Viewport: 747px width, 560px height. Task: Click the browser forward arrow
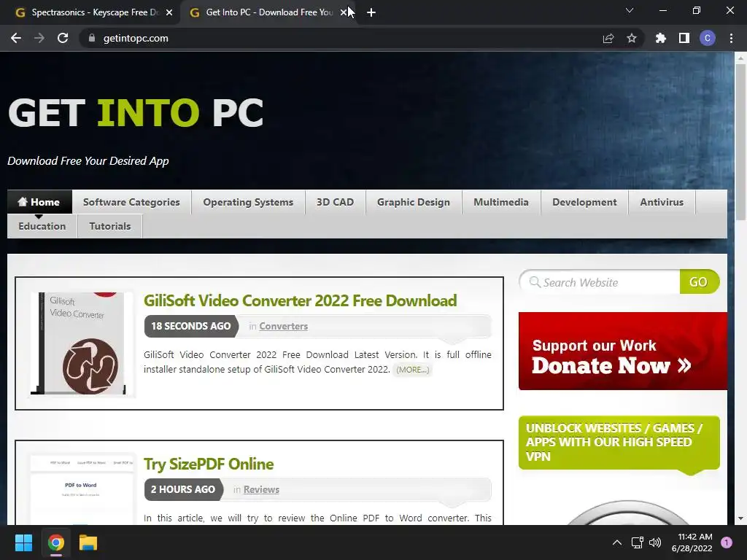39,38
